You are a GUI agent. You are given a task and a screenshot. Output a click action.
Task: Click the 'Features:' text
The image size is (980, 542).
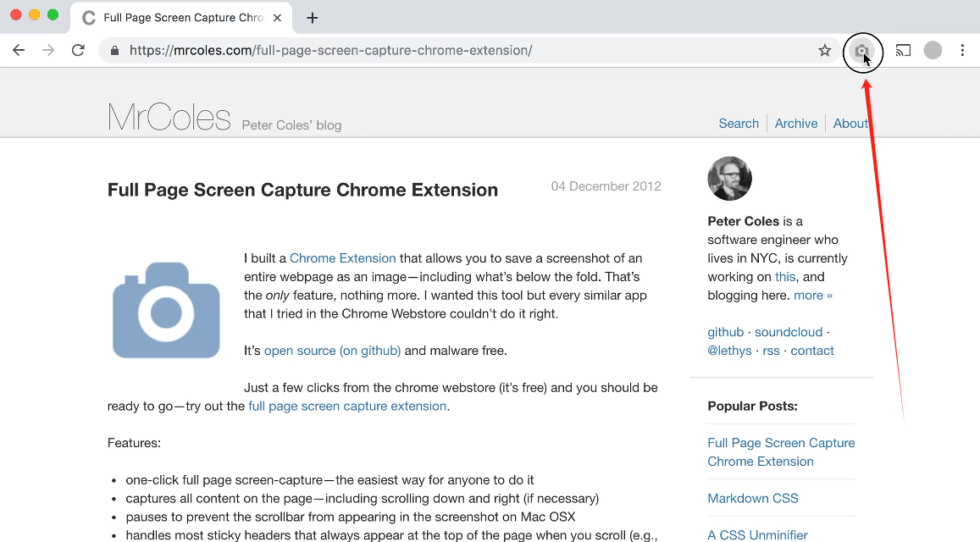pyautogui.click(x=135, y=443)
